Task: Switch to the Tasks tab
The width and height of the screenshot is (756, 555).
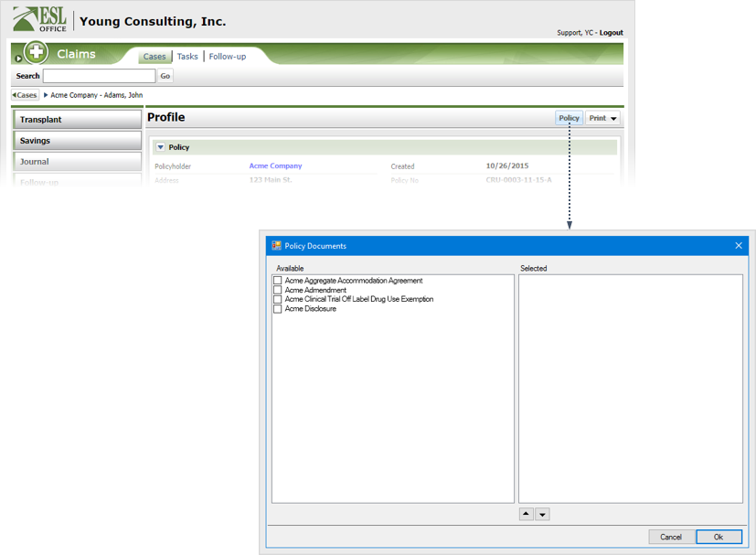Action: pyautogui.click(x=187, y=57)
